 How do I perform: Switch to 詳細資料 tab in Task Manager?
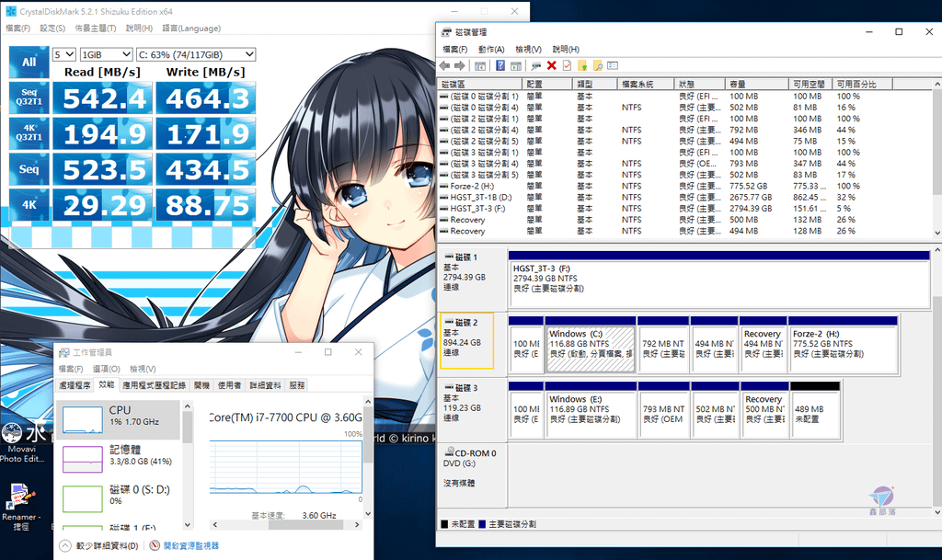(x=265, y=385)
